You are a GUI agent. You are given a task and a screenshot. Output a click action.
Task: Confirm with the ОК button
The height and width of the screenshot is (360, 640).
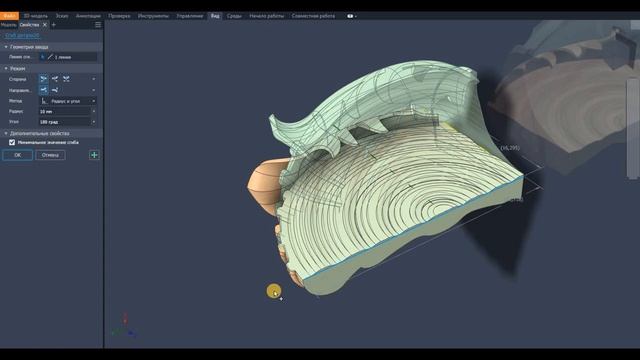[18, 155]
